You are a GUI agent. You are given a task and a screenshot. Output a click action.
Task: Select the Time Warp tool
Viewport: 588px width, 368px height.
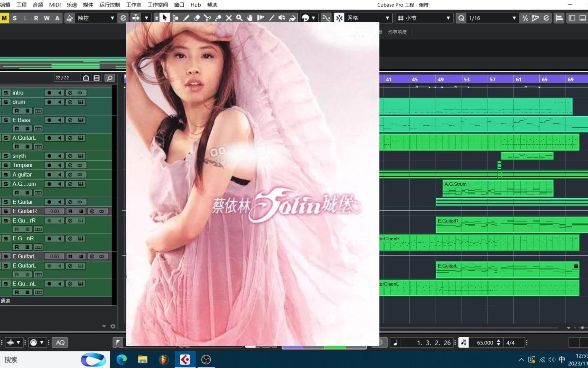pyautogui.click(x=261, y=18)
